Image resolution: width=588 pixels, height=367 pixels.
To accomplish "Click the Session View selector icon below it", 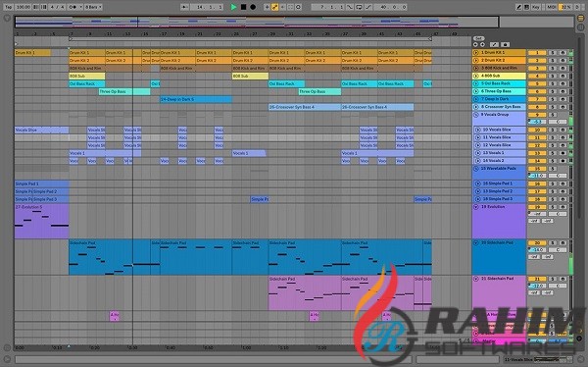I will pyautogui.click(x=580, y=26).
